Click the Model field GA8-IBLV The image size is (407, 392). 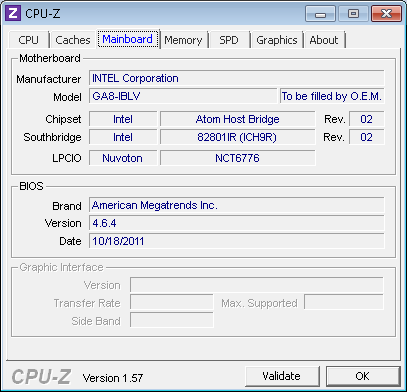click(x=183, y=96)
